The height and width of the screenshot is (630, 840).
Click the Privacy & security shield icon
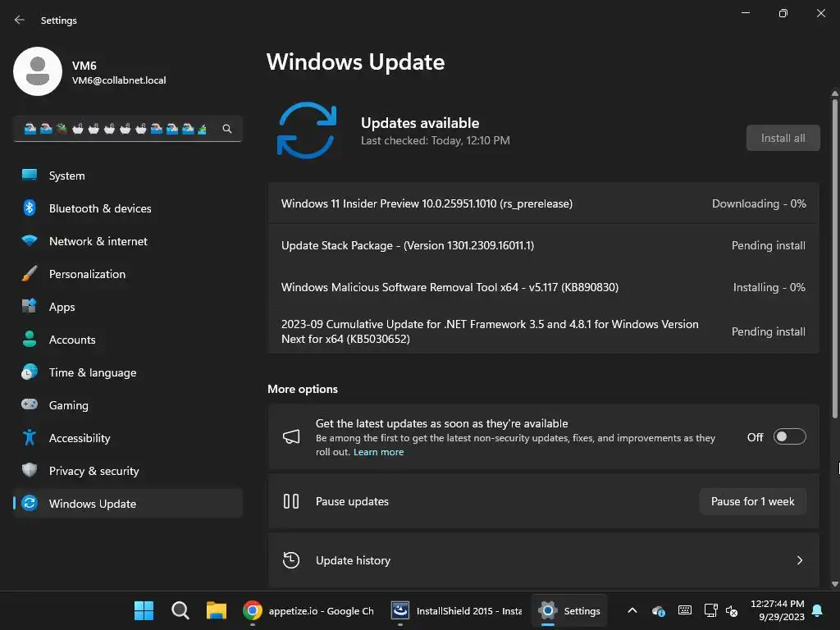30,470
